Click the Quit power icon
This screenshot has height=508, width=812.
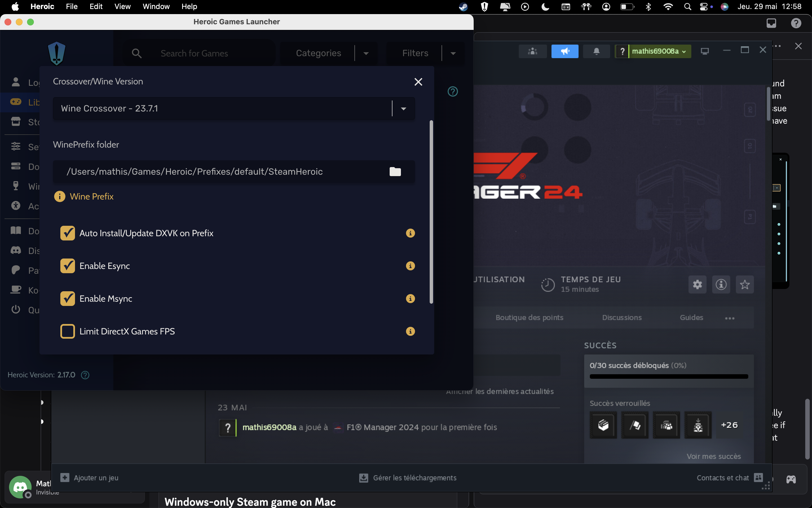pos(16,309)
